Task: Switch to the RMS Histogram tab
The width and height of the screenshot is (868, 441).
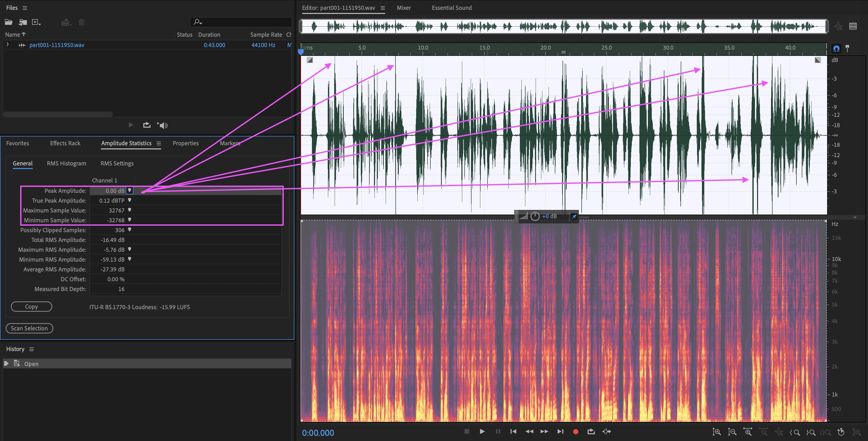Action: tap(66, 163)
